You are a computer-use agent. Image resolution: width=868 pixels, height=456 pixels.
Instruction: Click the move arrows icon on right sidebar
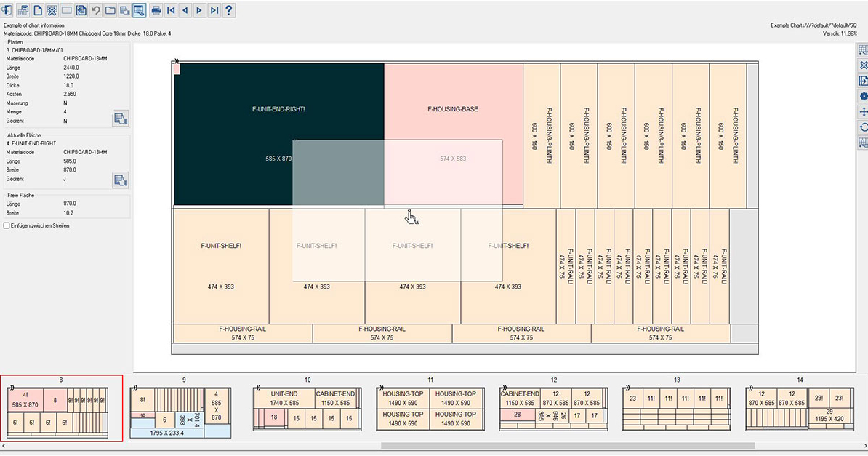pyautogui.click(x=864, y=112)
